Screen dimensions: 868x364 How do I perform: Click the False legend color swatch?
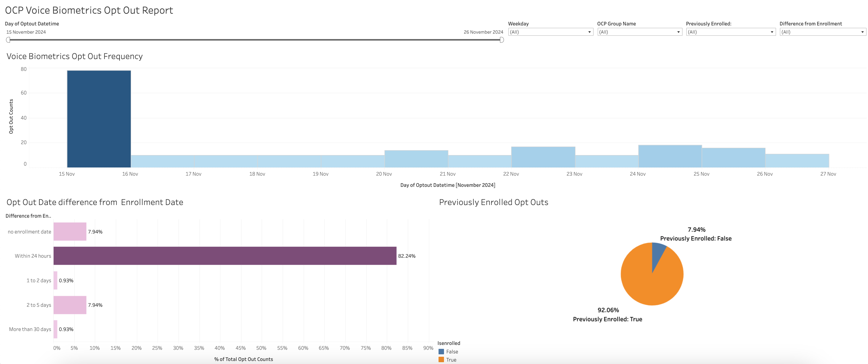(x=441, y=352)
